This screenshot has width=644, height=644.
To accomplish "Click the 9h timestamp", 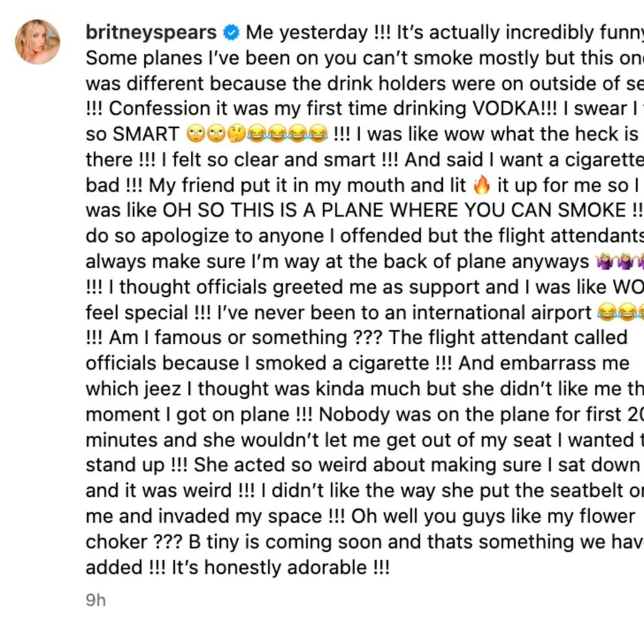I will [x=95, y=601].
